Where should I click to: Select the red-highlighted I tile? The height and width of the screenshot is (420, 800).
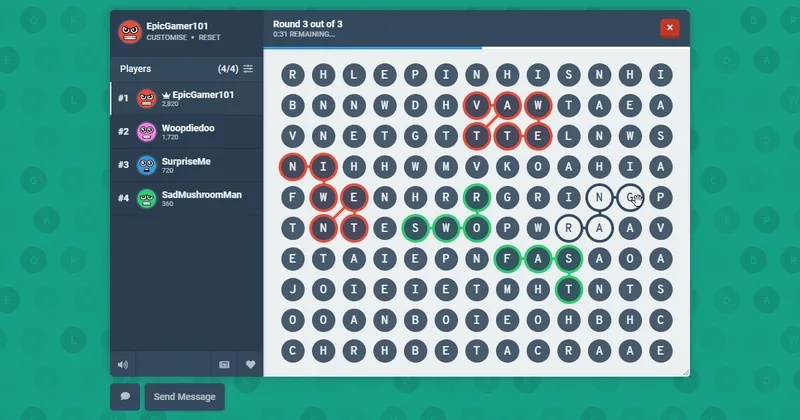(x=323, y=167)
